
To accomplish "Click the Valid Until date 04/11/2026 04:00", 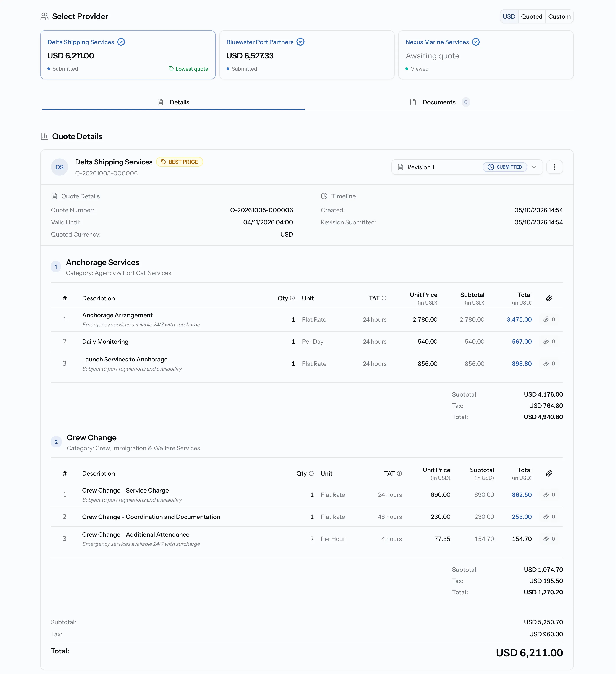I will point(268,222).
